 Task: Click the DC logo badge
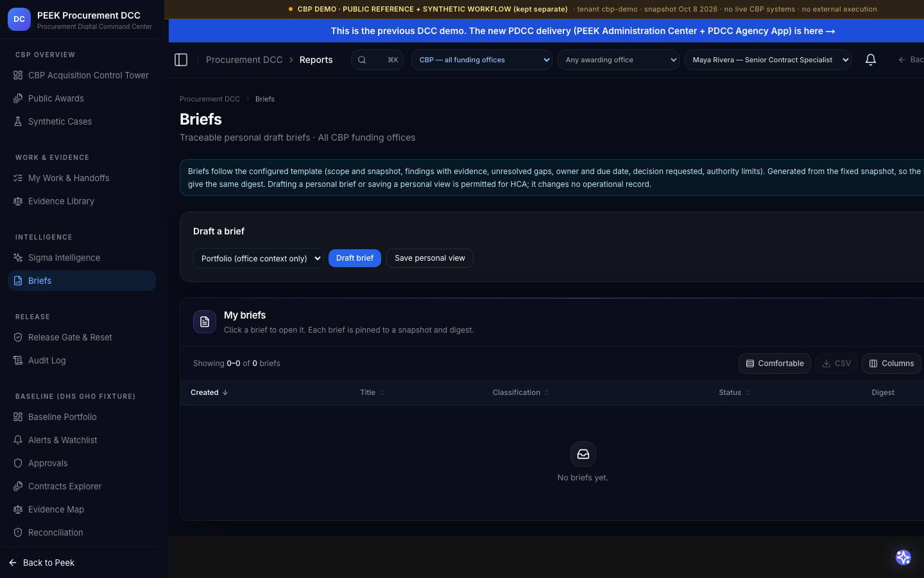[19, 19]
